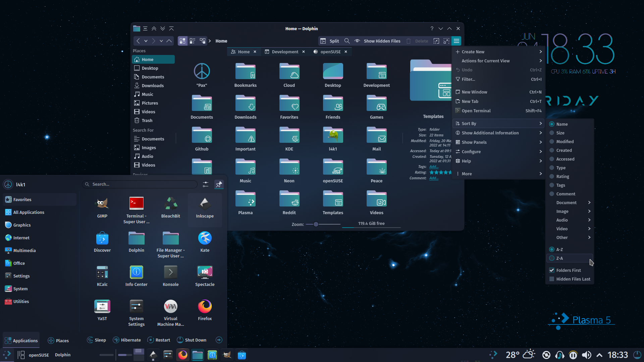Select Split view selection-mode icon left of hamburger
Screen dimensions: 644x362
click(x=446, y=41)
